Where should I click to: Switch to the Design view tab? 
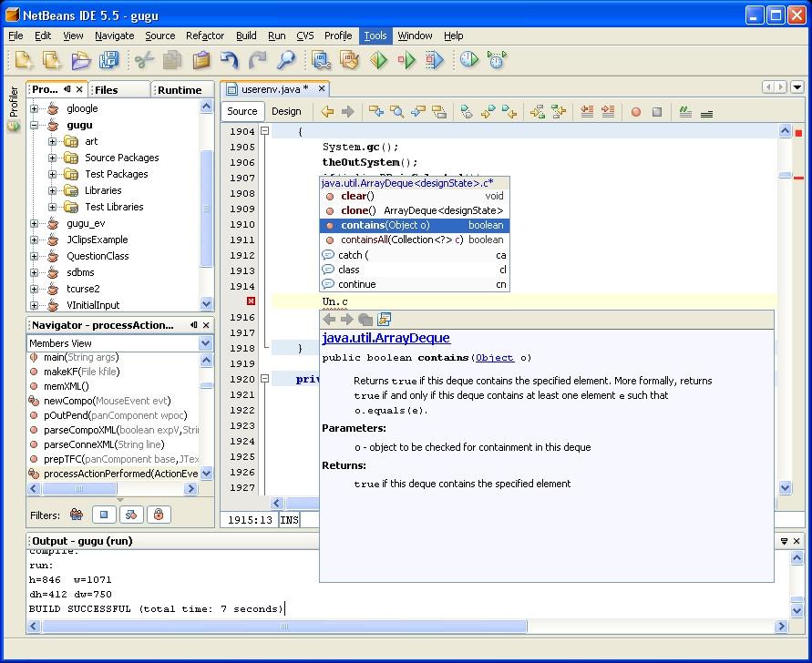(286, 111)
